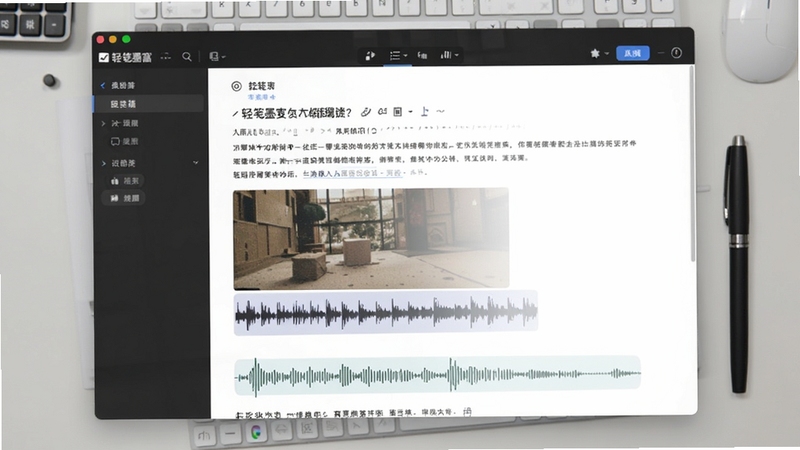Click the small blue link under the header
The image size is (800, 450).
(x=262, y=97)
